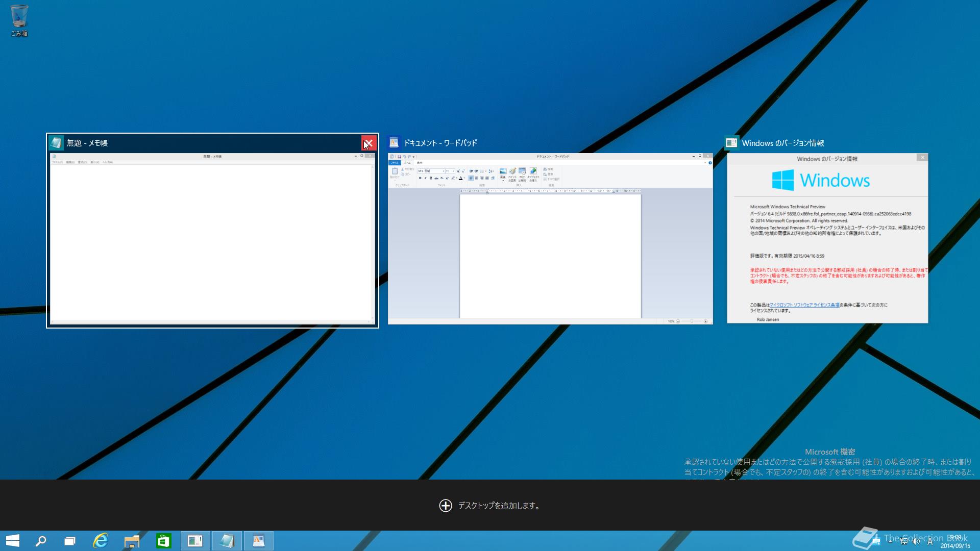Toggle the Task View taskbar button
980x551 pixels.
click(70, 541)
